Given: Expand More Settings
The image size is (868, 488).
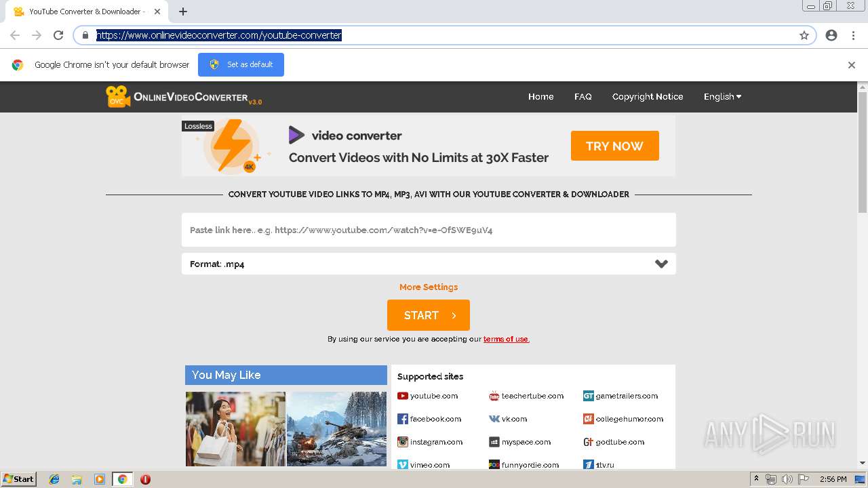Looking at the screenshot, I should [x=429, y=287].
